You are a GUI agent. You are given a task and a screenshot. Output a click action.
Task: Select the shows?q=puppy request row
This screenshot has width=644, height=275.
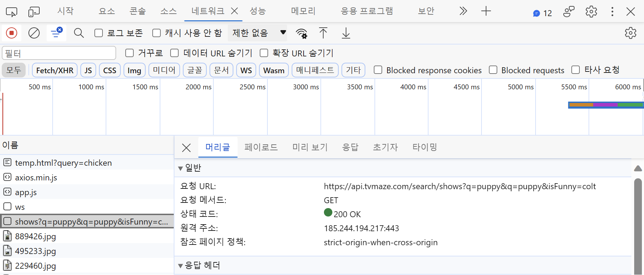click(87, 221)
